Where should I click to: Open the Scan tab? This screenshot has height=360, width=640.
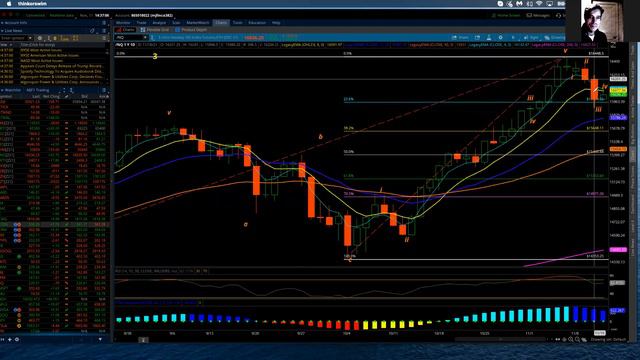176,23
